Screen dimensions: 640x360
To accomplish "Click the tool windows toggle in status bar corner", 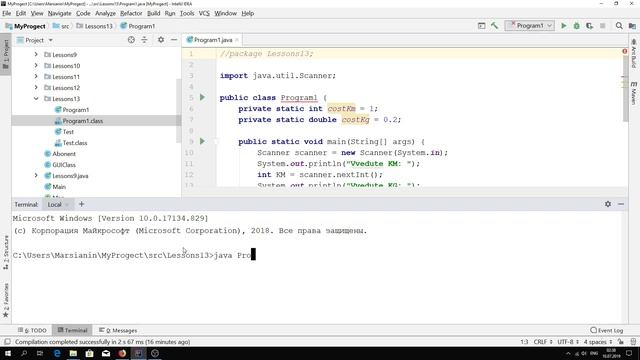I will pos(7,342).
